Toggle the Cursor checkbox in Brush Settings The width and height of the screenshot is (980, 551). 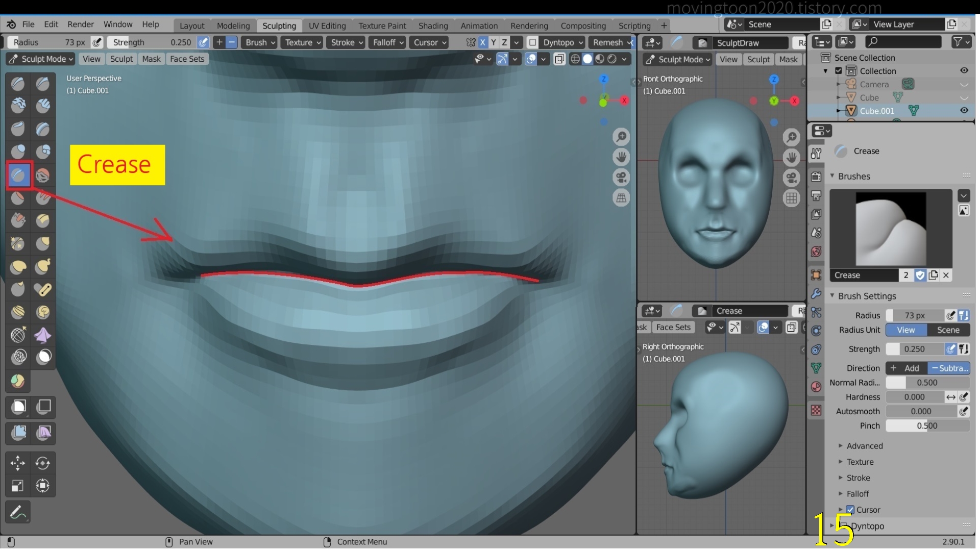850,510
